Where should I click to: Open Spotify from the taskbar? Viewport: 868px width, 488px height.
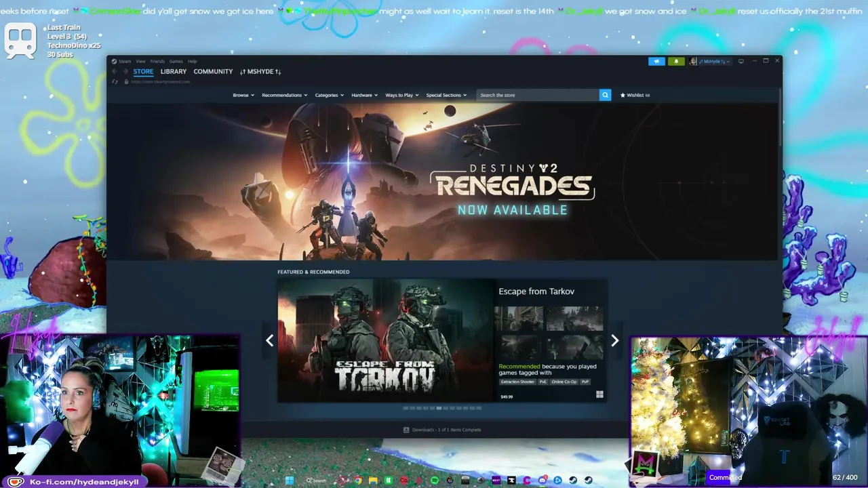coord(435,481)
